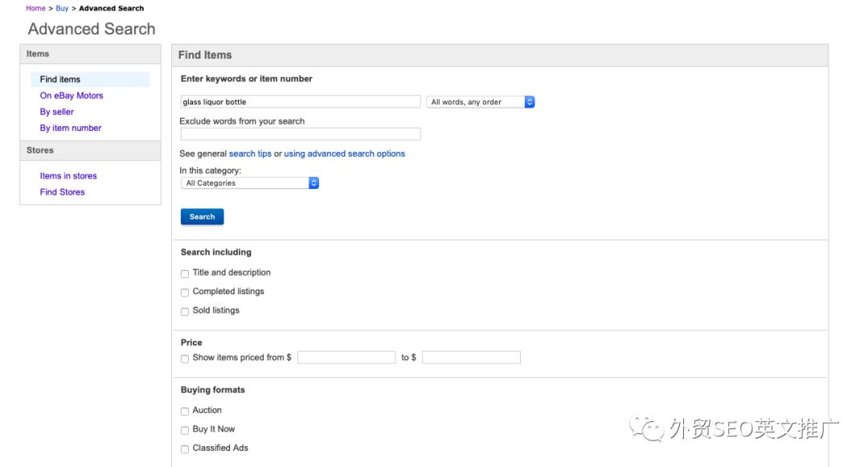The width and height of the screenshot is (868, 467).
Task: Toggle the Show items priced from checkbox
Action: tap(185, 358)
